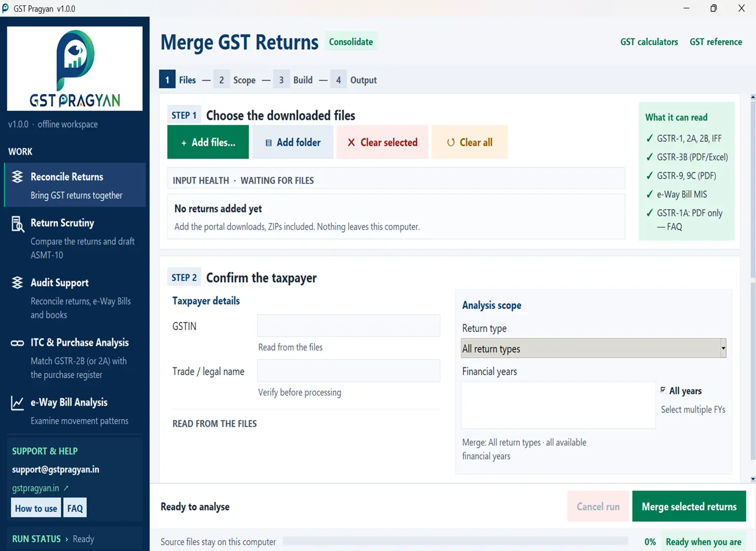756x551 pixels.
Task: Go to step 3 Build
Action: pos(293,80)
